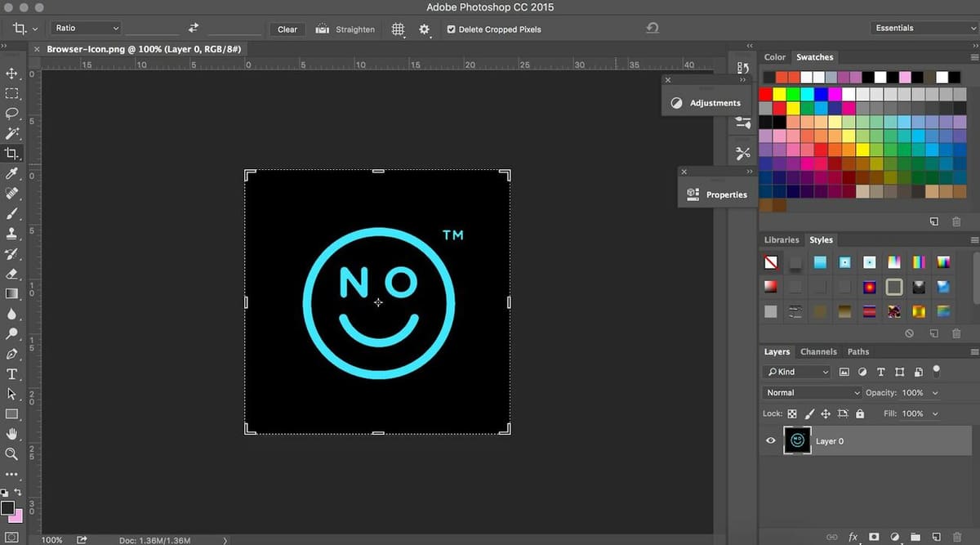Viewport: 980px width, 545px height.
Task: Select the Eraser tool
Action: [x=11, y=274]
